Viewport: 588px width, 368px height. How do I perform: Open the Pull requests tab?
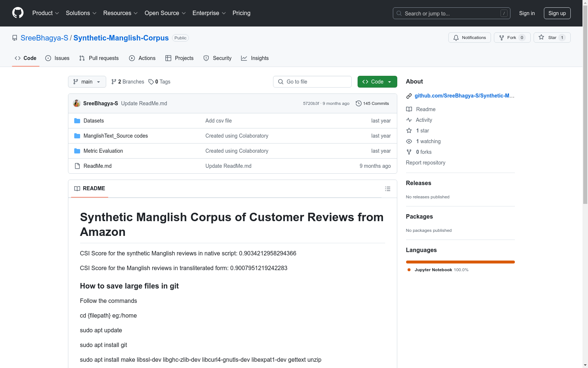coord(99,58)
